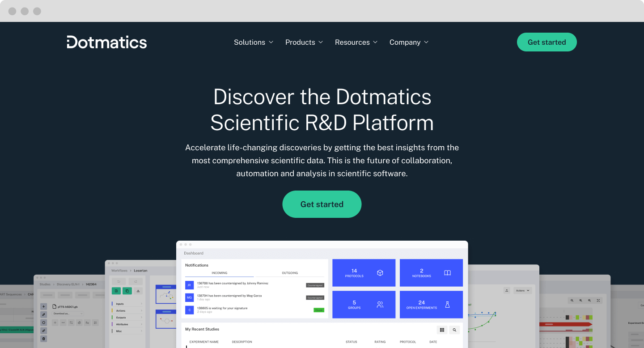Click the Losartan breadcrumb
This screenshot has width=644, height=348.
coord(140,271)
